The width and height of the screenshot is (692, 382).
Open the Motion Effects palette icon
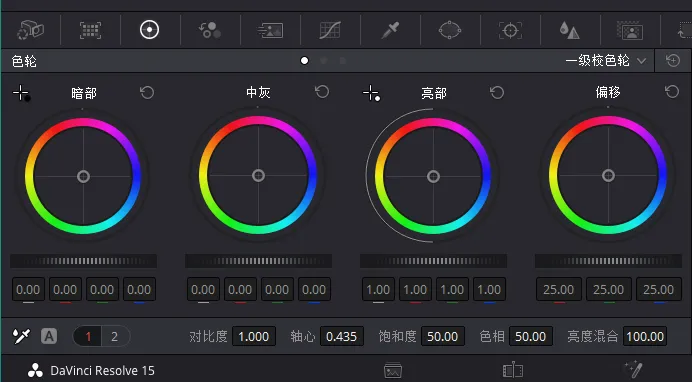(270, 30)
